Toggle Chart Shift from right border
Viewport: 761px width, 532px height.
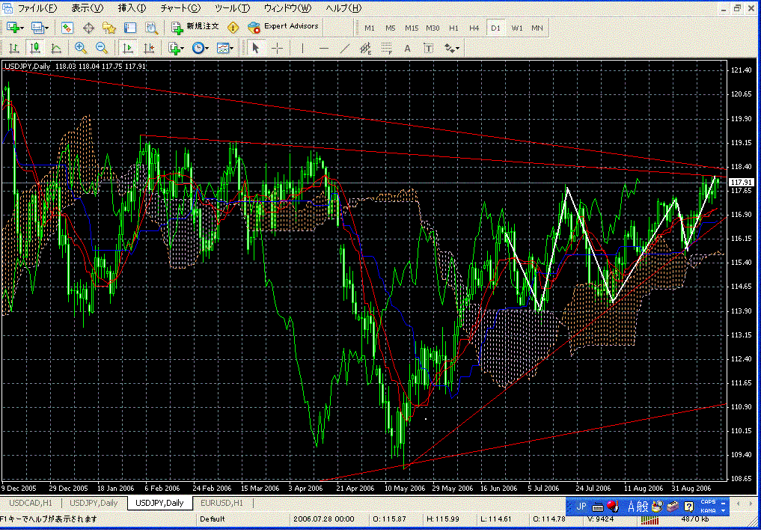coord(148,48)
